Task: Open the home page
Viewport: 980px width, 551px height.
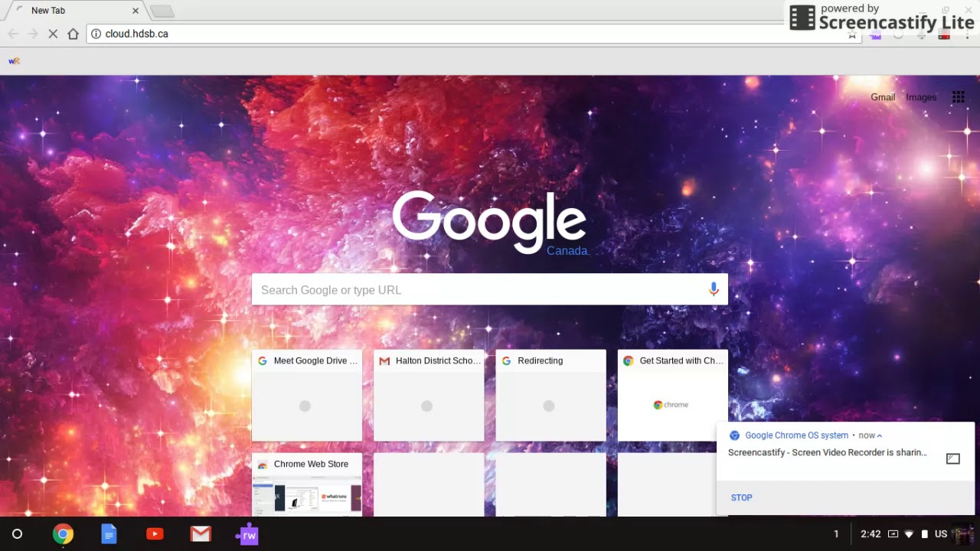Action: pyautogui.click(x=73, y=34)
